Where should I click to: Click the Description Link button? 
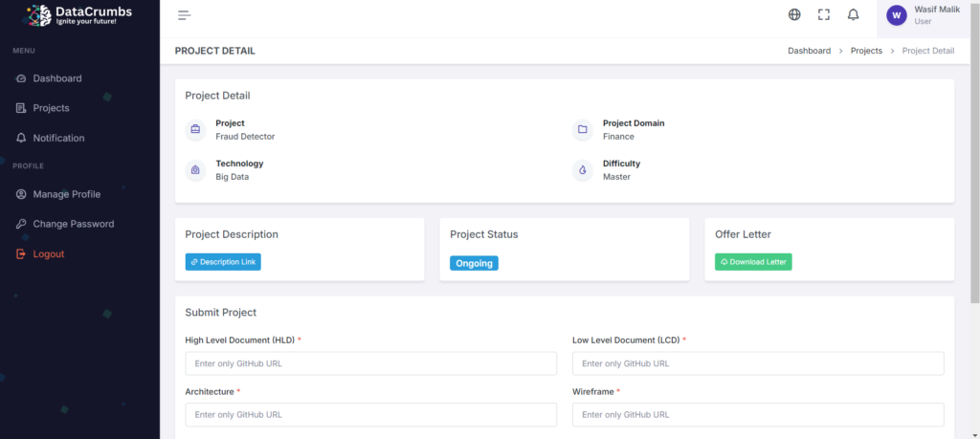(x=223, y=262)
